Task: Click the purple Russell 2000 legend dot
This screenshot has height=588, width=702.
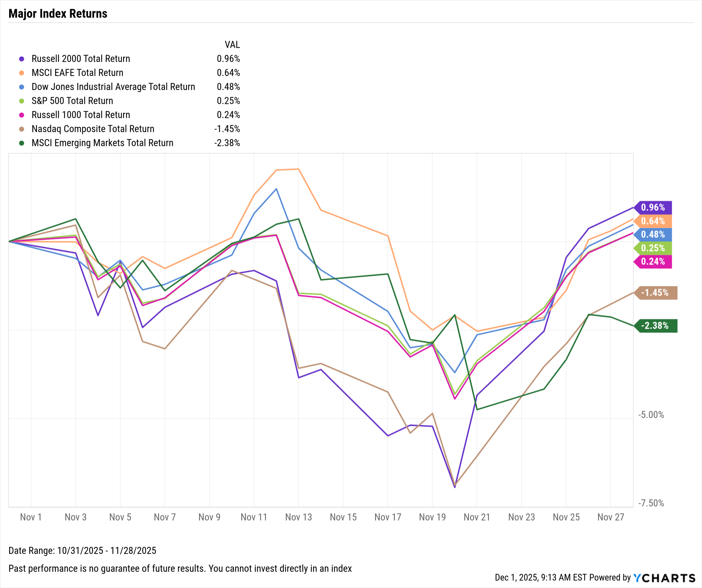Action: (x=22, y=59)
